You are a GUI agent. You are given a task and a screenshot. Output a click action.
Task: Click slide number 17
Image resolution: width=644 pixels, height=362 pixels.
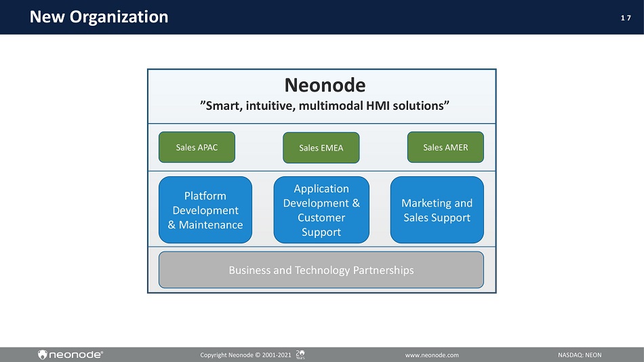coord(626,18)
